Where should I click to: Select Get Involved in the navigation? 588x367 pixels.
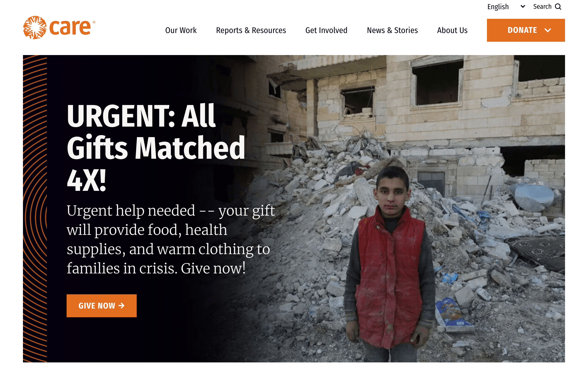point(326,30)
